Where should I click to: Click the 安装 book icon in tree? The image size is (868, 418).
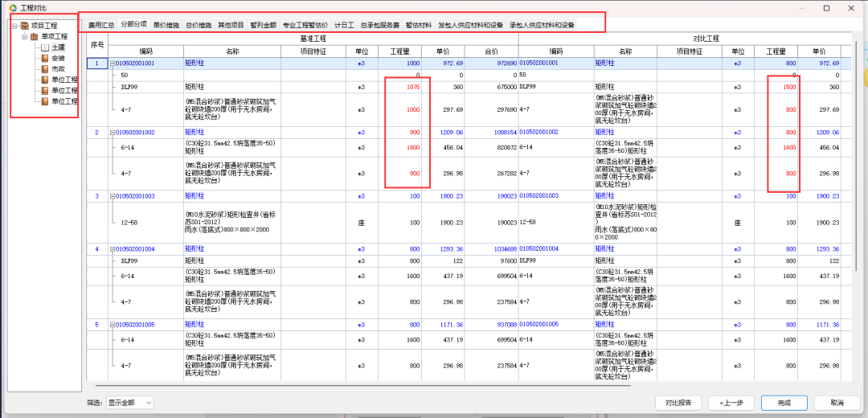click(x=45, y=59)
